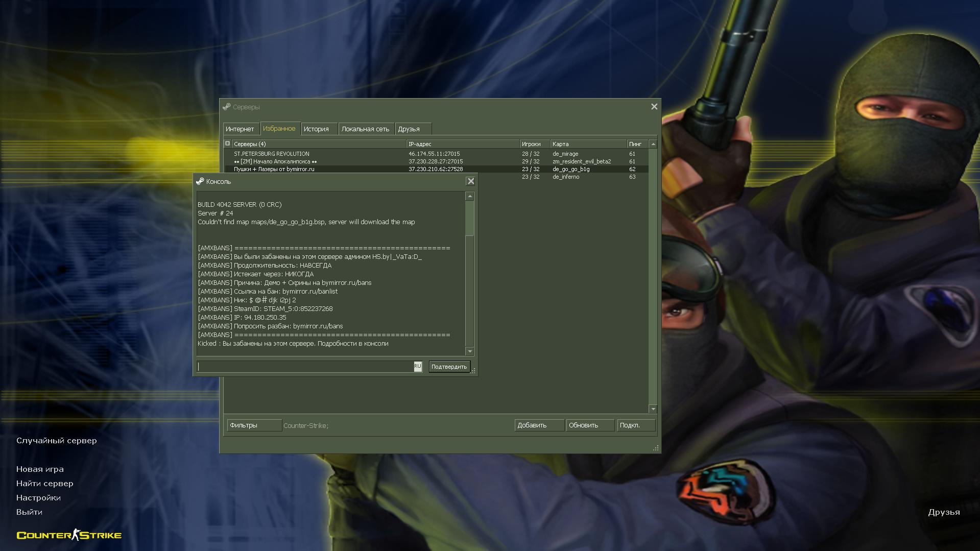Sort by the IP-адрес column header
Viewport: 980px width, 551px height.
pyautogui.click(x=463, y=144)
